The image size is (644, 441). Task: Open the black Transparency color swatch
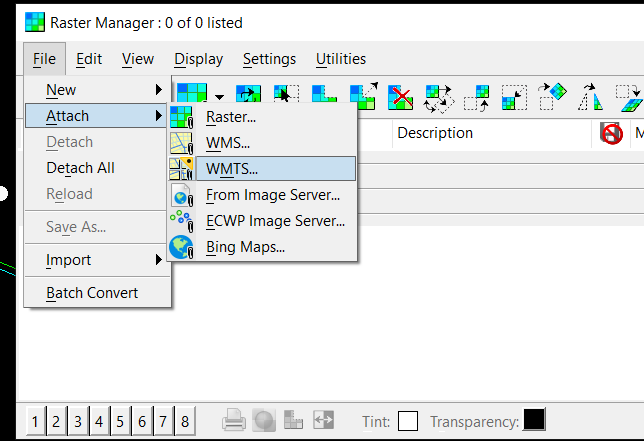[x=534, y=420]
